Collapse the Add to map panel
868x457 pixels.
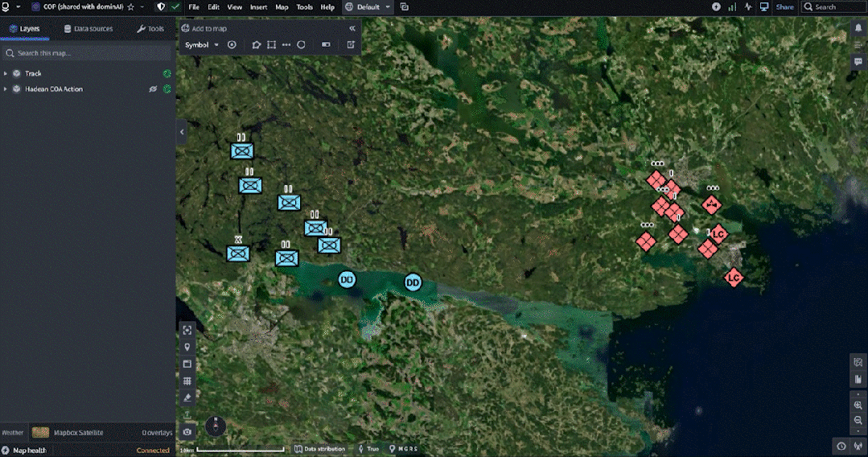point(352,28)
